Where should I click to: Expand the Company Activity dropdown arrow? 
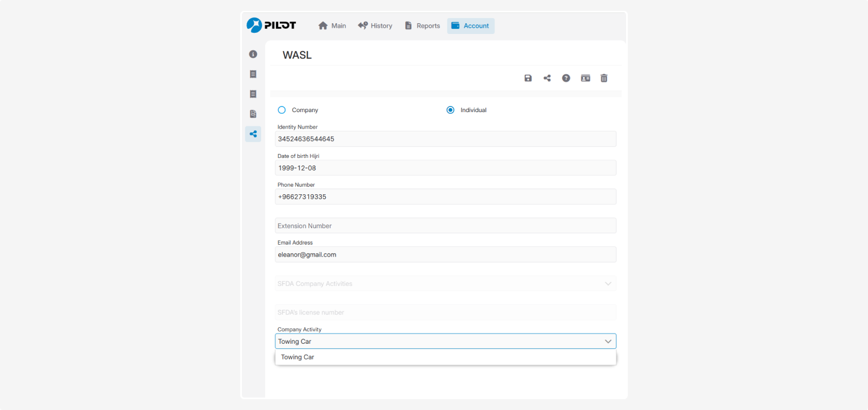tap(608, 341)
